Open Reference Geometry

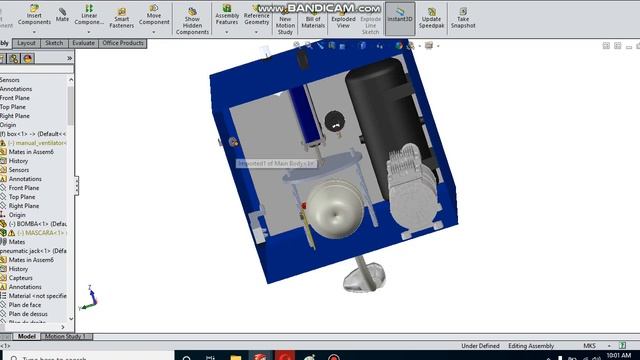(256, 15)
